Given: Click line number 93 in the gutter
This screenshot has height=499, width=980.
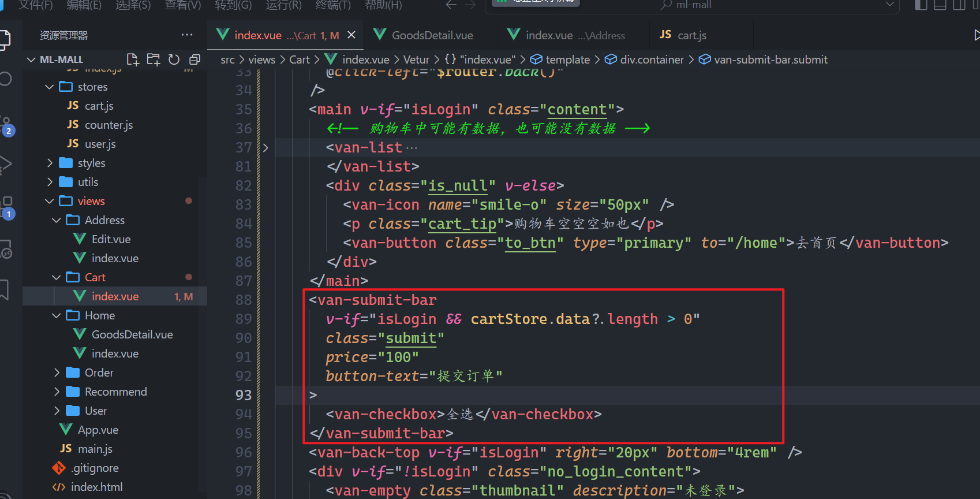Looking at the screenshot, I should 243,395.
